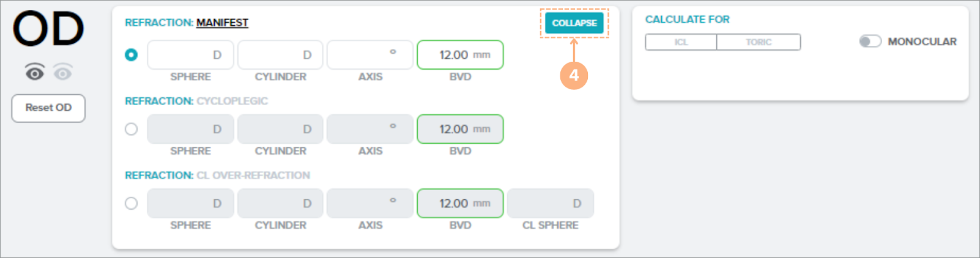Click the faded gray eye icon
This screenshot has width=980, height=258.
tap(63, 73)
